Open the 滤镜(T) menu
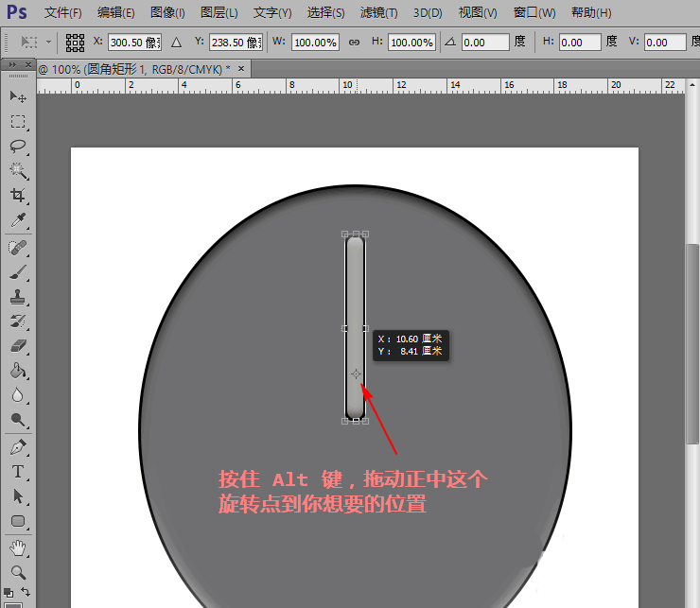 pos(378,12)
